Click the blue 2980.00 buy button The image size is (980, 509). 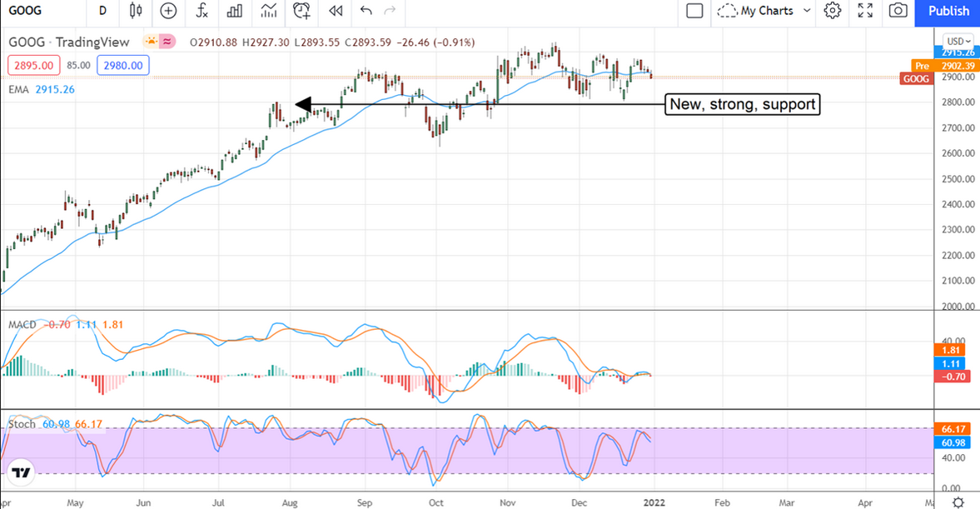[123, 65]
